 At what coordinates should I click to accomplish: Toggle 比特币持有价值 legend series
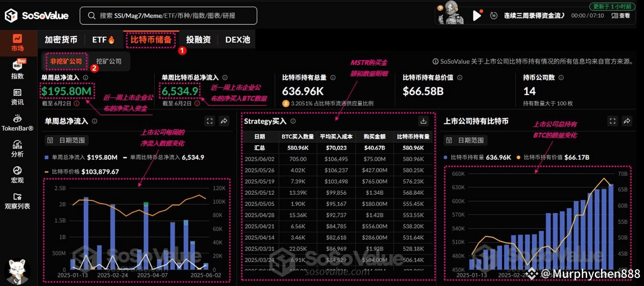coord(552,157)
